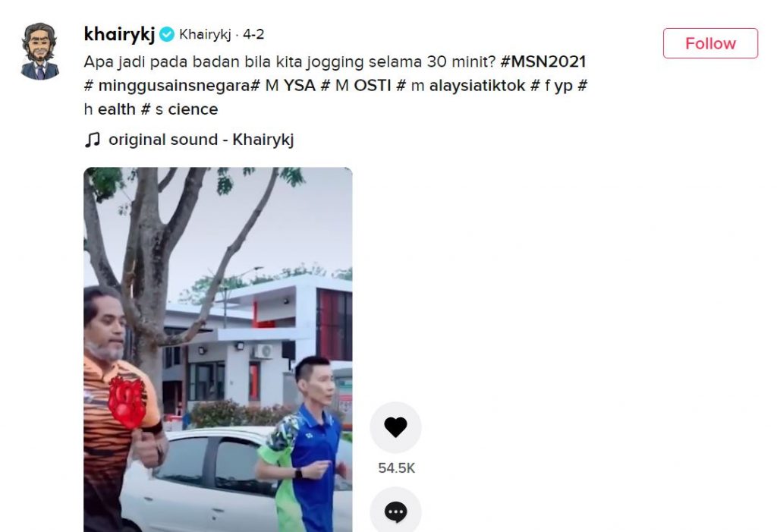Open the minggusainsnegara hashtag
Image resolution: width=777 pixels, height=532 pixels.
click(x=169, y=86)
